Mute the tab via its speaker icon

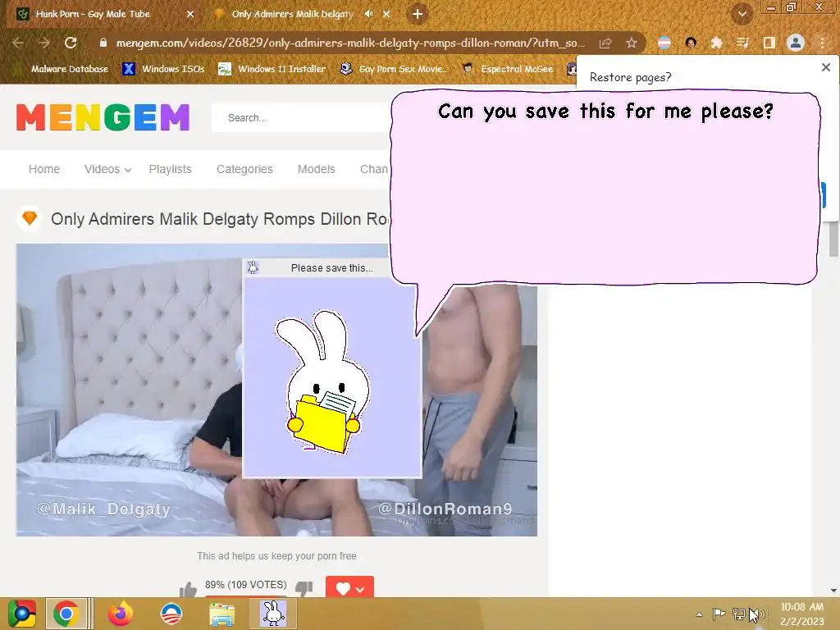[x=368, y=14]
